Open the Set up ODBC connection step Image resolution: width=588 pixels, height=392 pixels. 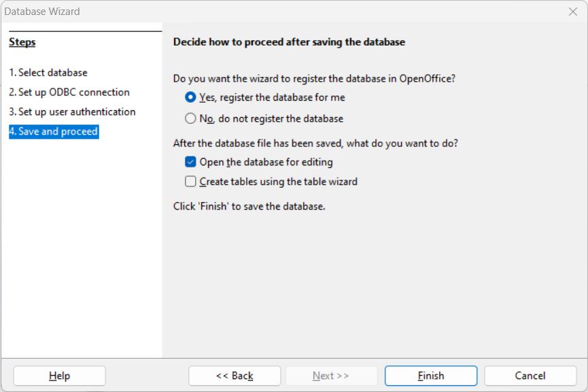[69, 93]
